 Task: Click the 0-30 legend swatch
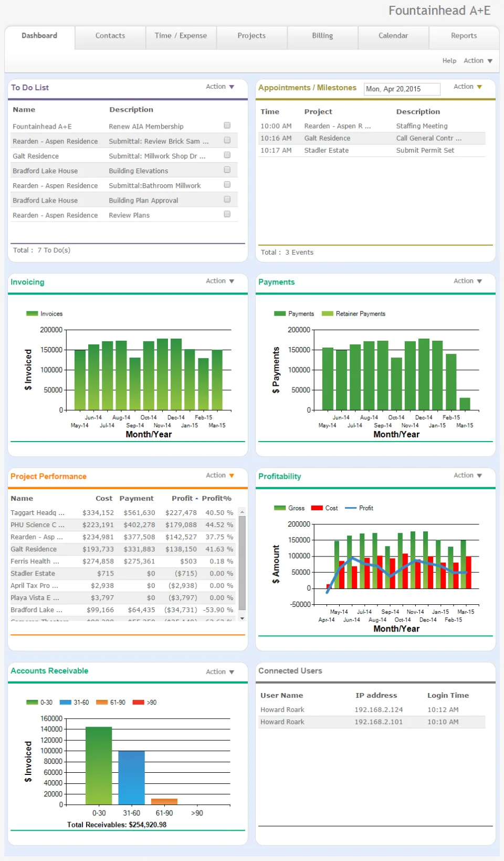[x=32, y=702]
